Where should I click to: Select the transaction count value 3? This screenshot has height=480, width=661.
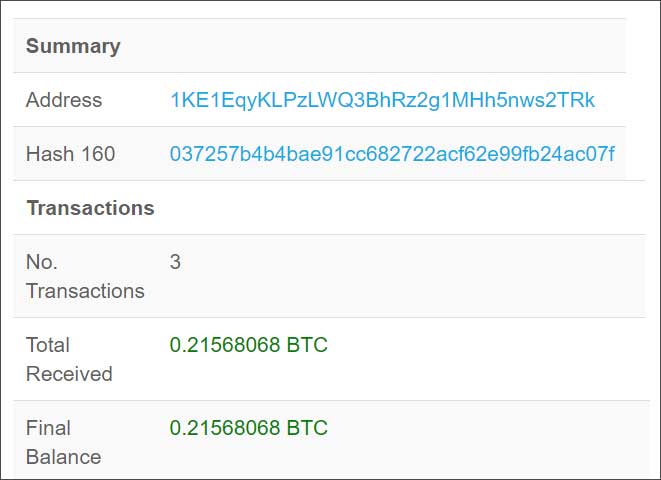(175, 262)
